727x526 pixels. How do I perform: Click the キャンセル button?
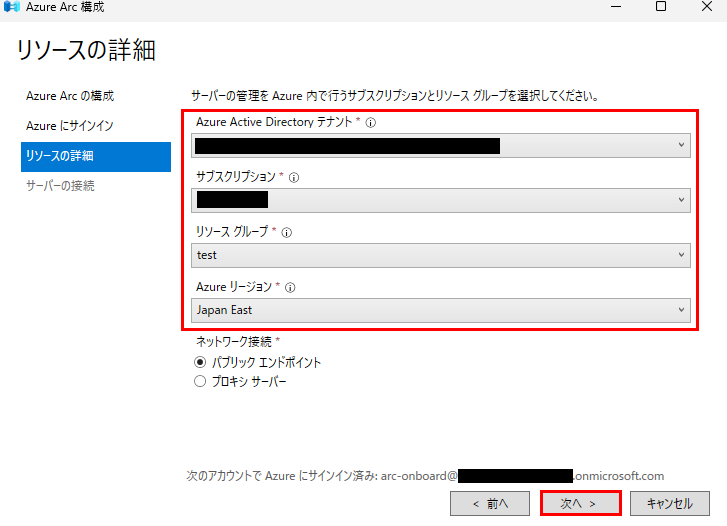[670, 503]
